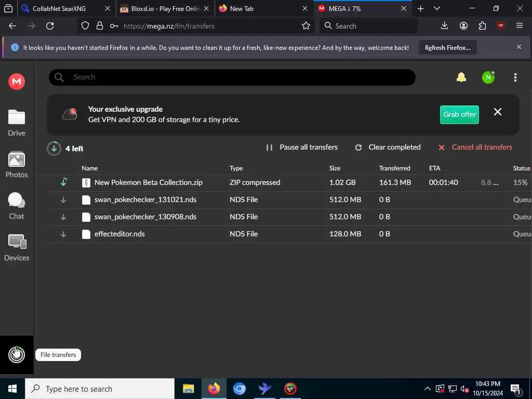This screenshot has width=532, height=399.
Task: Open Firefox View icon at tab bar start
Action: (x=8, y=8)
